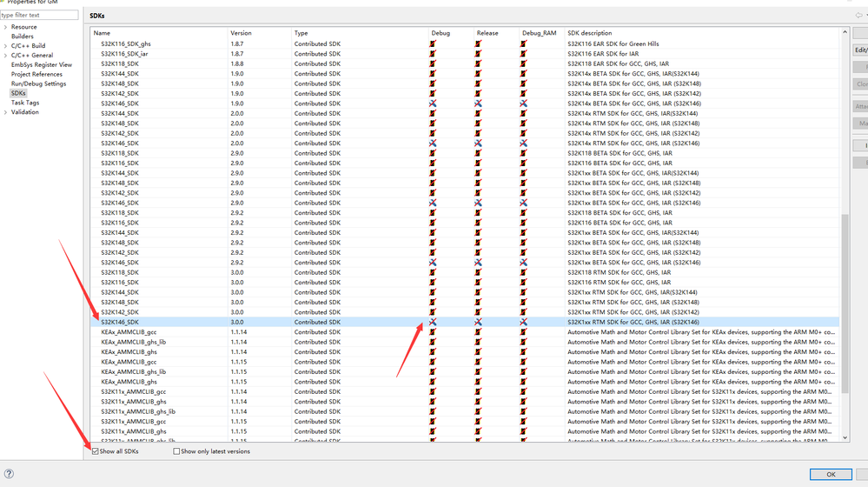The height and width of the screenshot is (487, 868).
Task: Open the Builders properties page
Action: (22, 36)
